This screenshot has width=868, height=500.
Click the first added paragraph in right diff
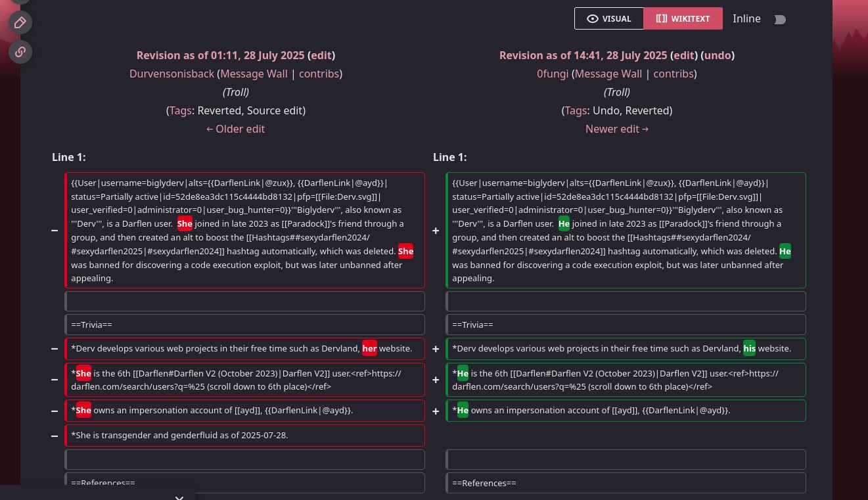point(626,231)
